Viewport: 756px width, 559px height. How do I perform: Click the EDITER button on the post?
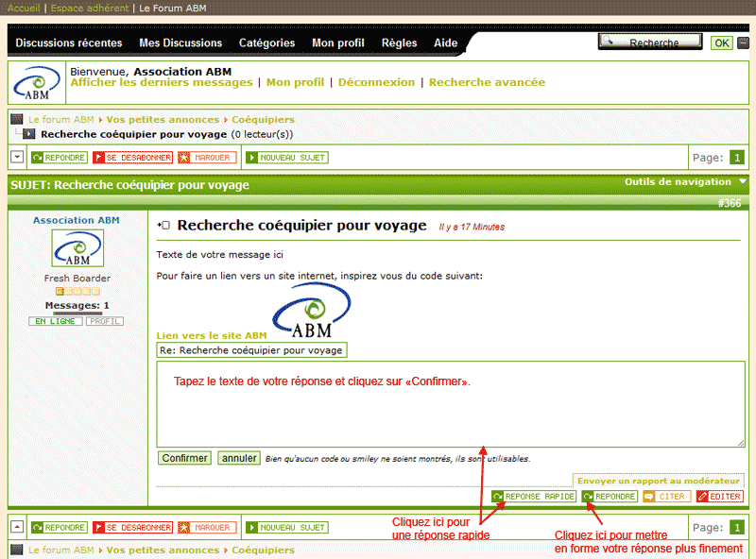click(x=719, y=497)
